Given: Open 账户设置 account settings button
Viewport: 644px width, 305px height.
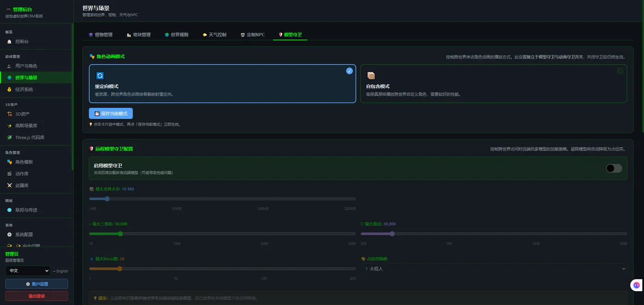Looking at the screenshot, I should click(x=37, y=284).
